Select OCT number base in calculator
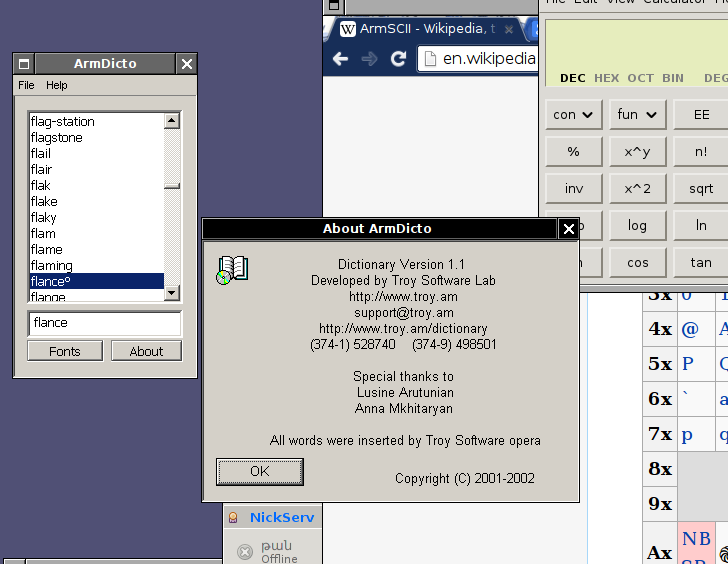Image resolution: width=728 pixels, height=564 pixels. tap(640, 78)
